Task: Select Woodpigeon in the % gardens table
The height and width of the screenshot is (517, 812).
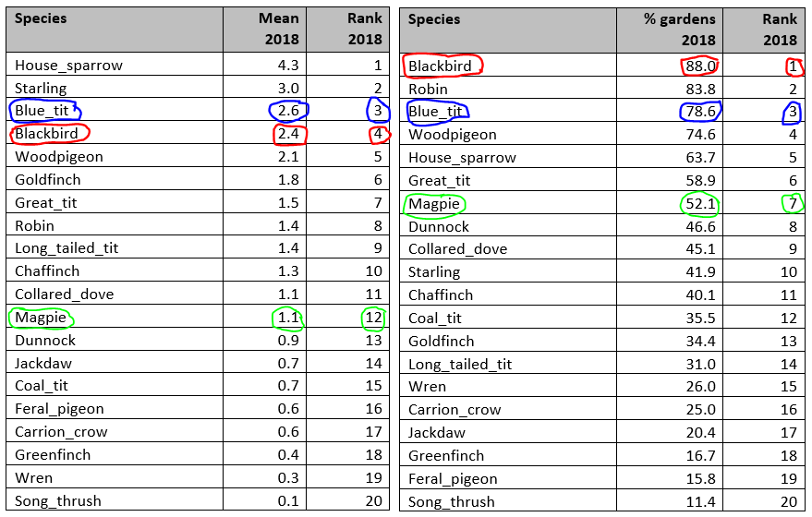Action: coord(452,135)
